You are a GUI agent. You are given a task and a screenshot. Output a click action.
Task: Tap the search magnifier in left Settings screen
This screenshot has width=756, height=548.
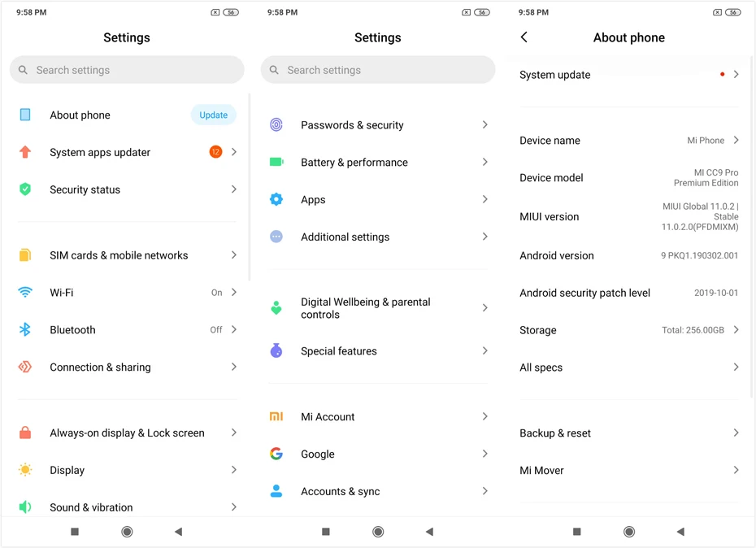pyautogui.click(x=23, y=70)
